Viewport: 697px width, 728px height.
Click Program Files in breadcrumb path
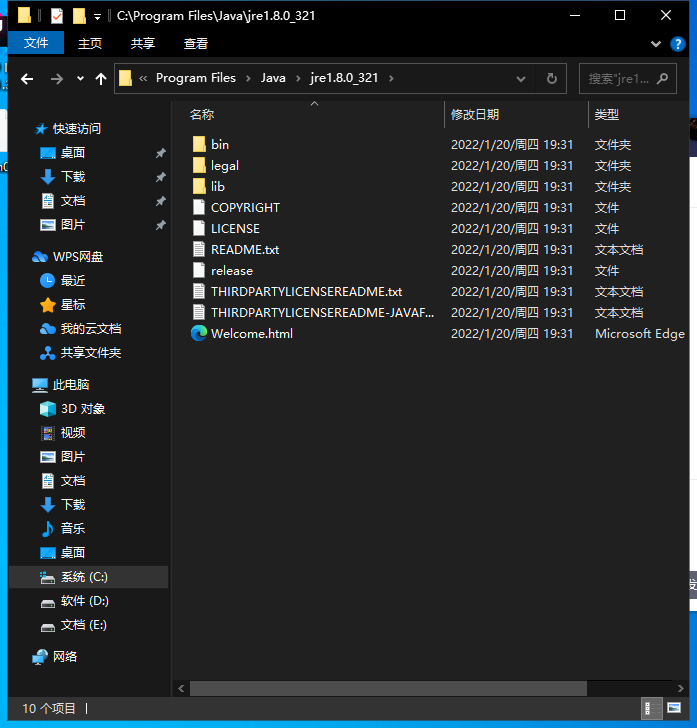point(195,78)
